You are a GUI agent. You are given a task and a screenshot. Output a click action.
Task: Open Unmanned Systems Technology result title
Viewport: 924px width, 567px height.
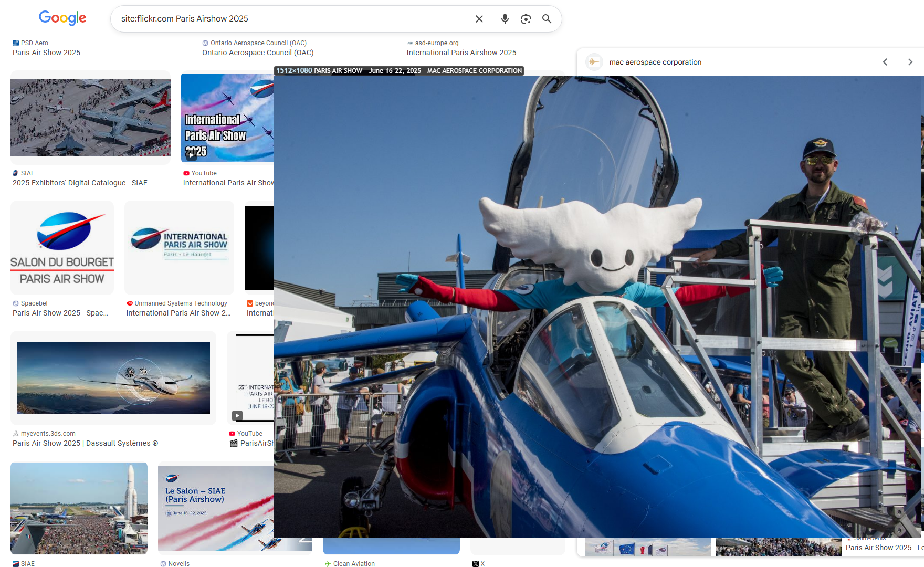click(178, 313)
